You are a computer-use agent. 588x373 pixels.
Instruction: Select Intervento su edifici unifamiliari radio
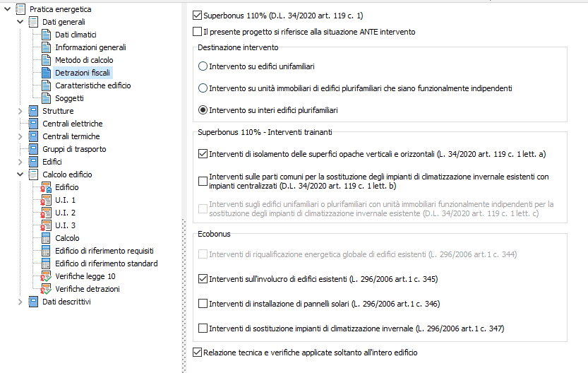(x=203, y=66)
